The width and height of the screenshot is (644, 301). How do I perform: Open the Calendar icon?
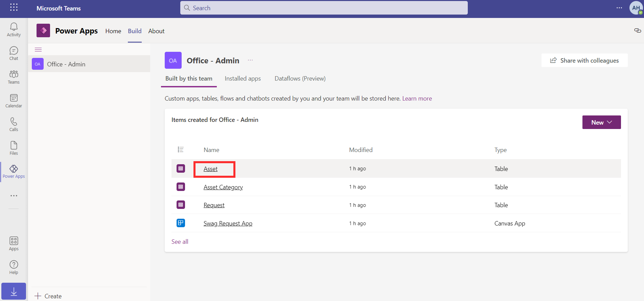(14, 101)
